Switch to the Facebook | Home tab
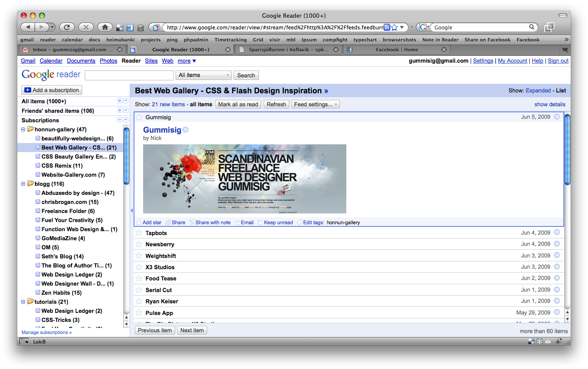 coord(396,50)
